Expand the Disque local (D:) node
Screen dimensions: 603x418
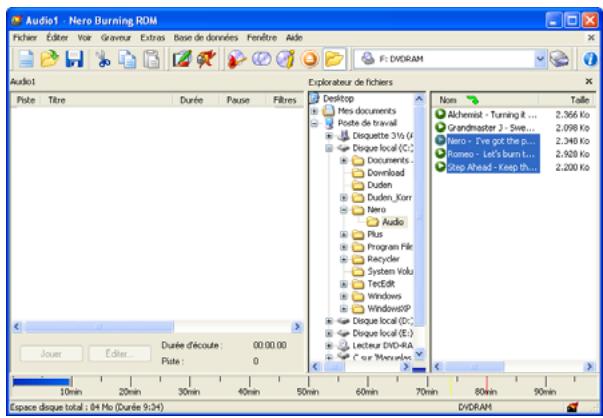[x=329, y=320]
